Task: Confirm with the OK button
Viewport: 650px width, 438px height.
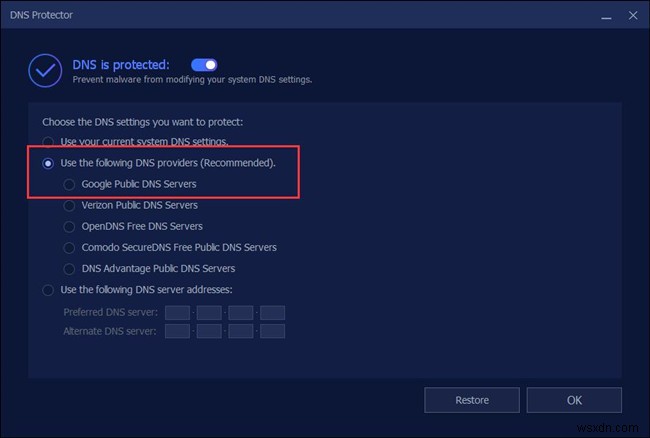Action: tap(574, 400)
